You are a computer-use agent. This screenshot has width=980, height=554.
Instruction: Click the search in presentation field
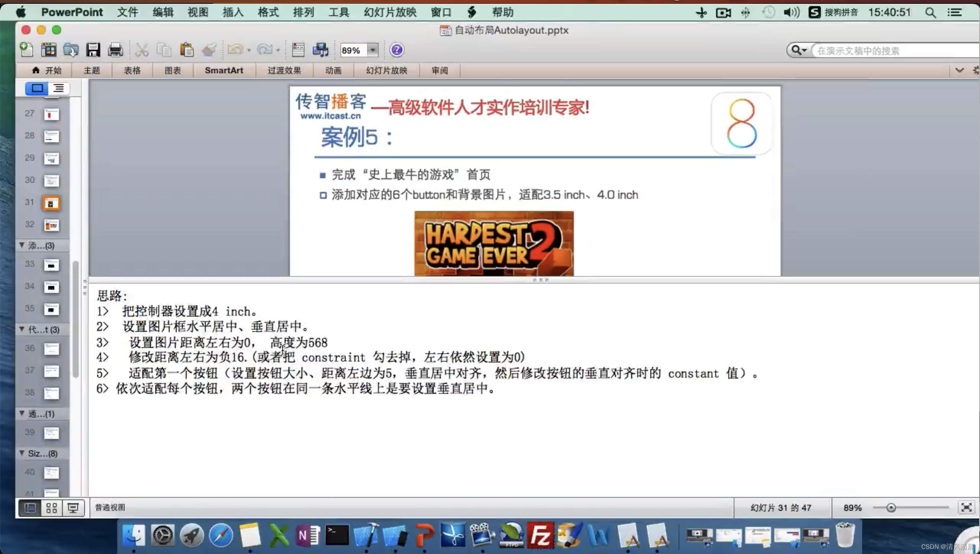895,51
